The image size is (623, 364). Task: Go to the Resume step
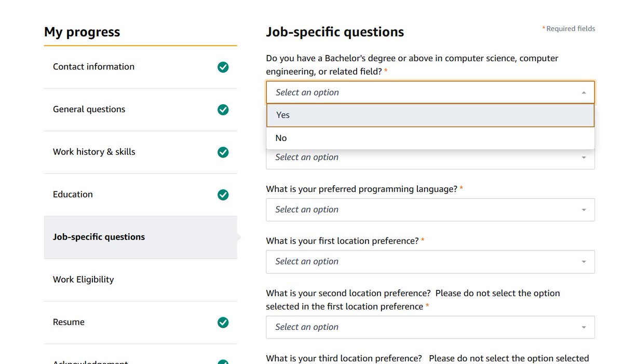click(140, 322)
